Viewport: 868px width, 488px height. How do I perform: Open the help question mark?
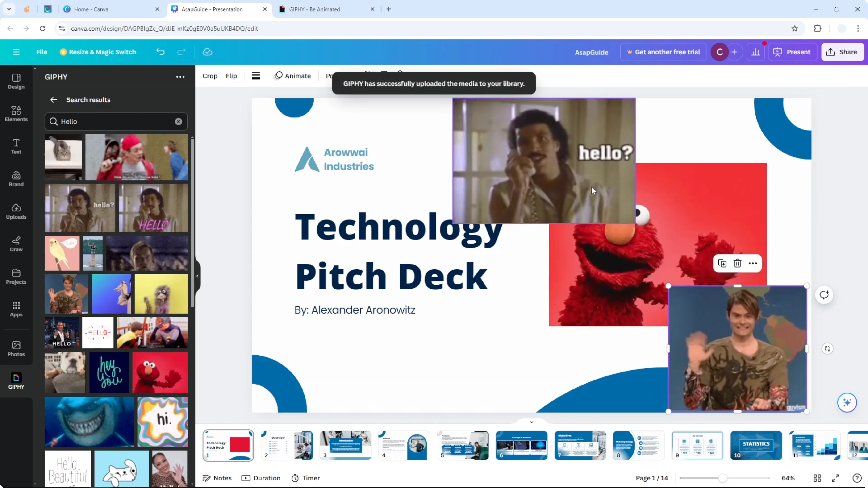click(856, 478)
